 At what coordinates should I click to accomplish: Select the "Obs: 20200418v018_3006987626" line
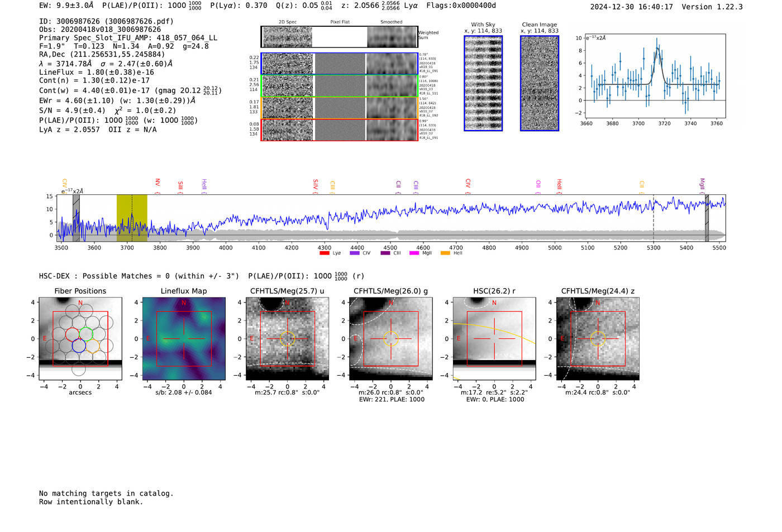(x=100, y=30)
